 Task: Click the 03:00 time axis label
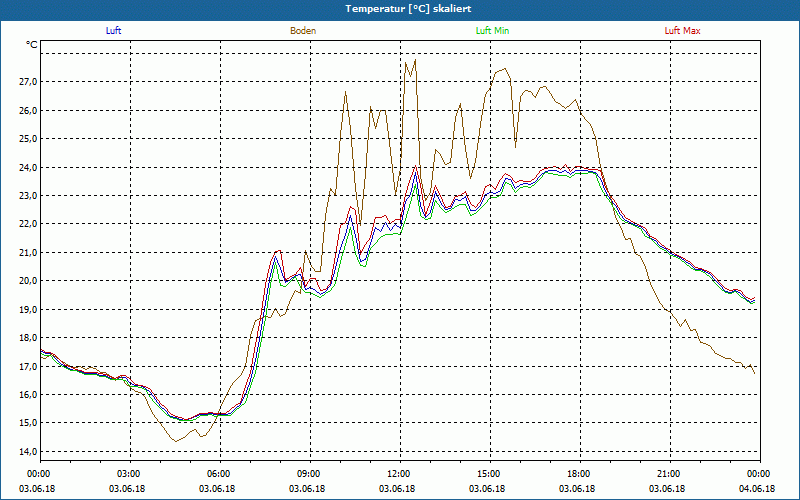point(128,474)
